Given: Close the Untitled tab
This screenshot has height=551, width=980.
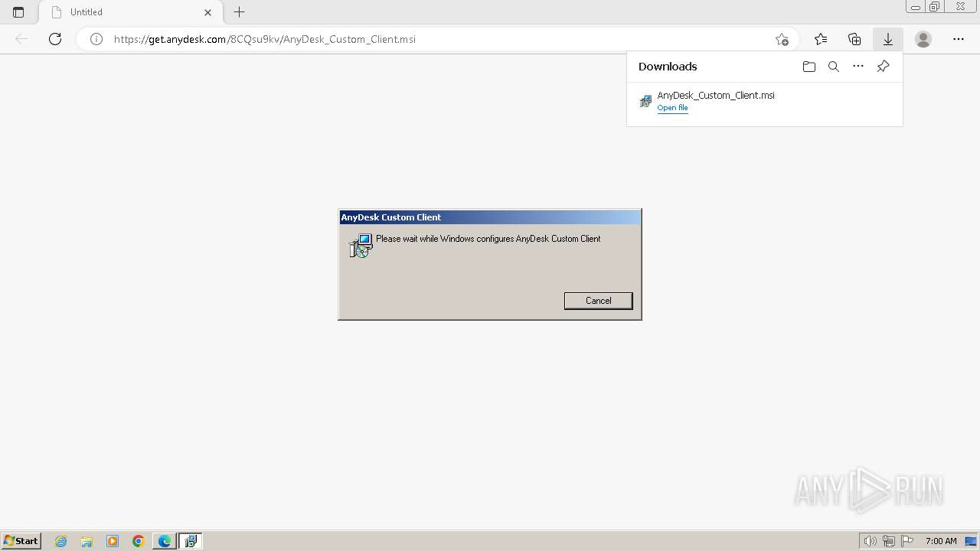Looking at the screenshot, I should pos(207,12).
